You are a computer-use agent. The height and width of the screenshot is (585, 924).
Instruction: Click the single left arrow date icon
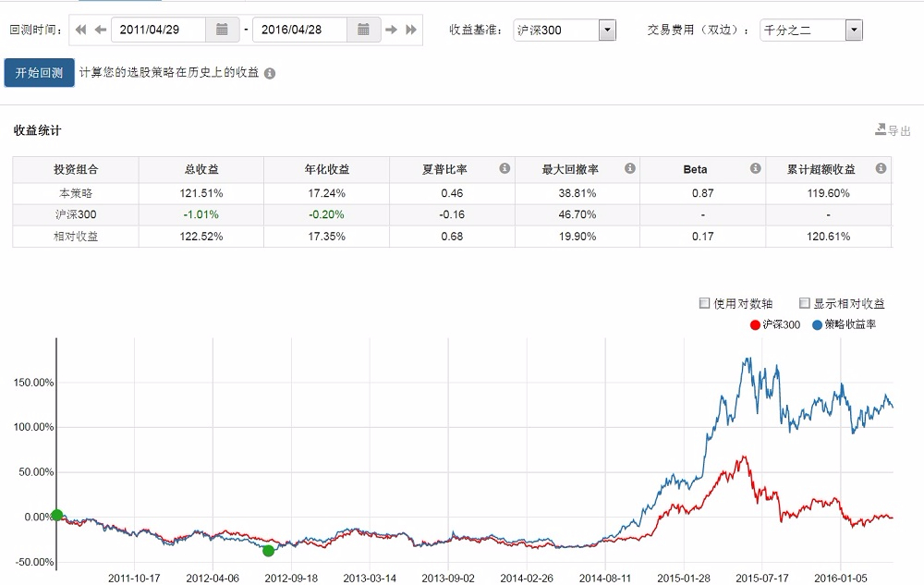[100, 30]
